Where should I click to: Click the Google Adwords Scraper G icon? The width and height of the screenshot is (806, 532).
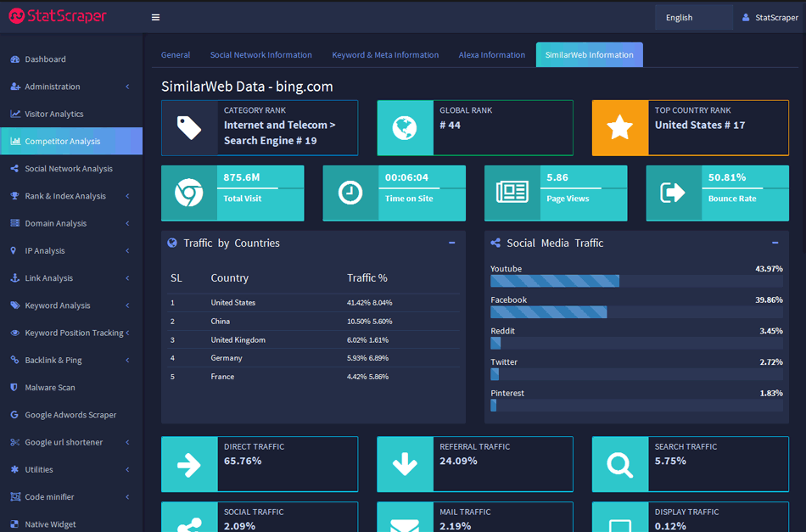[x=14, y=415]
